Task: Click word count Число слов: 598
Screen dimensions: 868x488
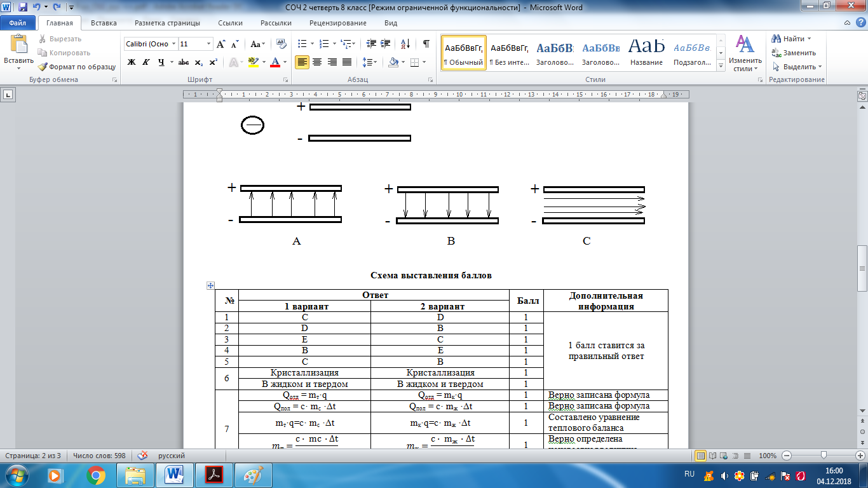Action: pyautogui.click(x=98, y=456)
